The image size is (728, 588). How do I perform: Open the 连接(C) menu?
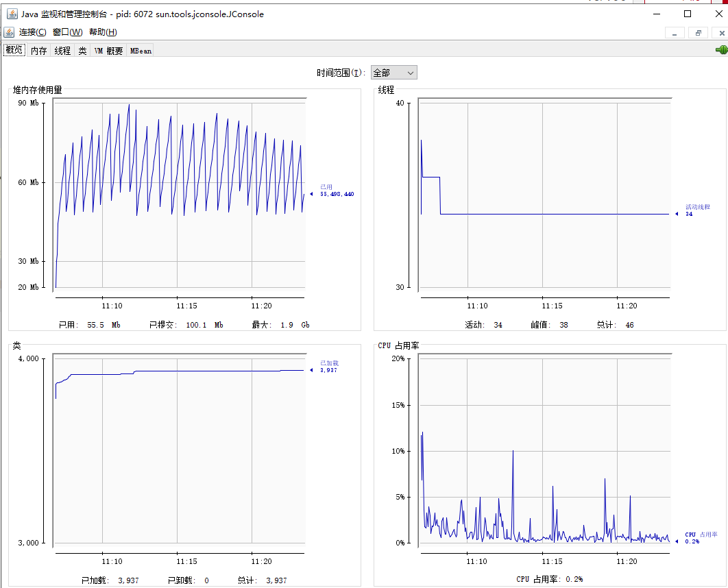click(x=32, y=32)
